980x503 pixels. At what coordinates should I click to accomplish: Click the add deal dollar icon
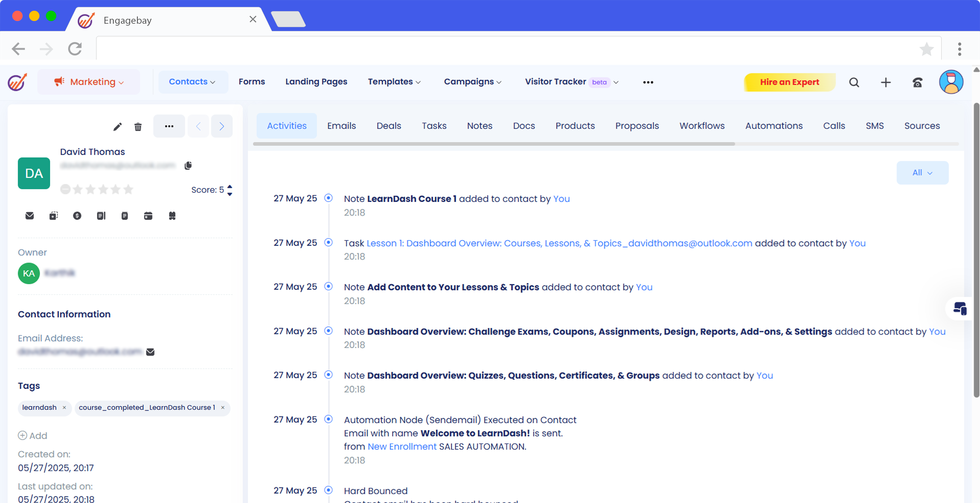(77, 216)
